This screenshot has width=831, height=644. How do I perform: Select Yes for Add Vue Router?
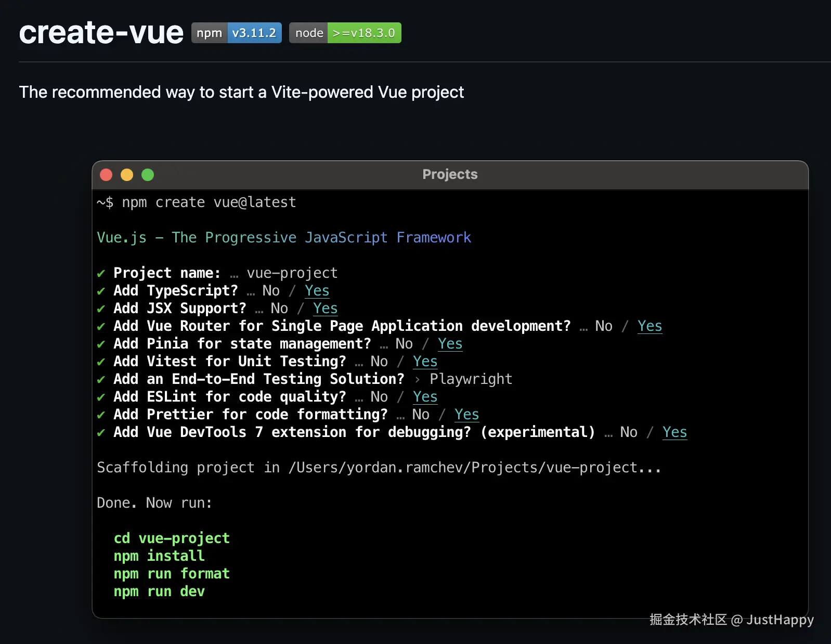point(650,326)
